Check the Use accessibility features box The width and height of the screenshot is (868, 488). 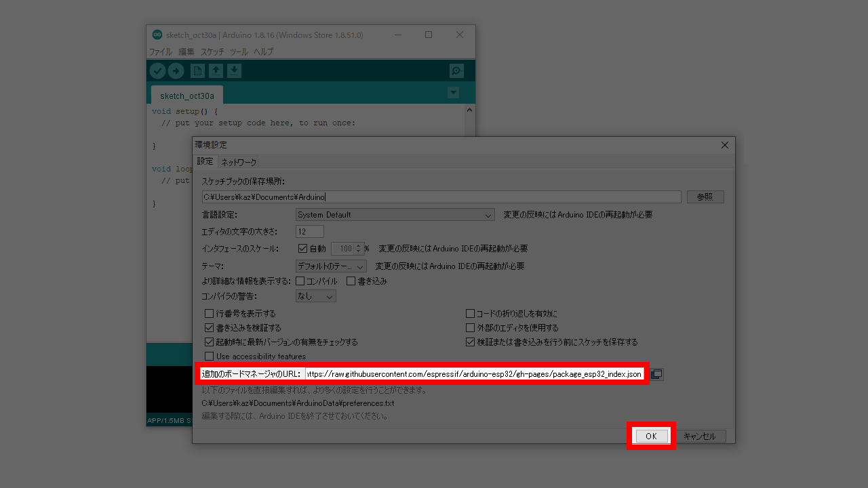click(x=210, y=357)
